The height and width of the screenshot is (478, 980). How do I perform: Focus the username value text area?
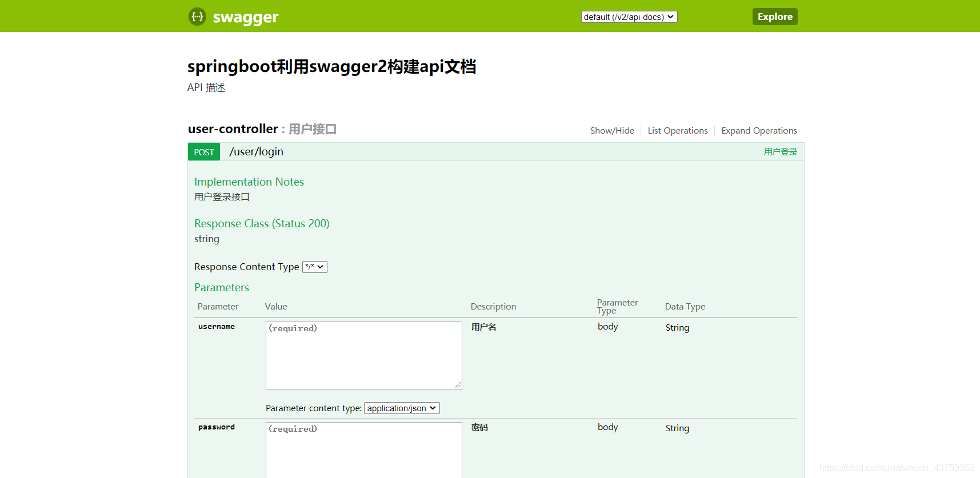(x=364, y=355)
